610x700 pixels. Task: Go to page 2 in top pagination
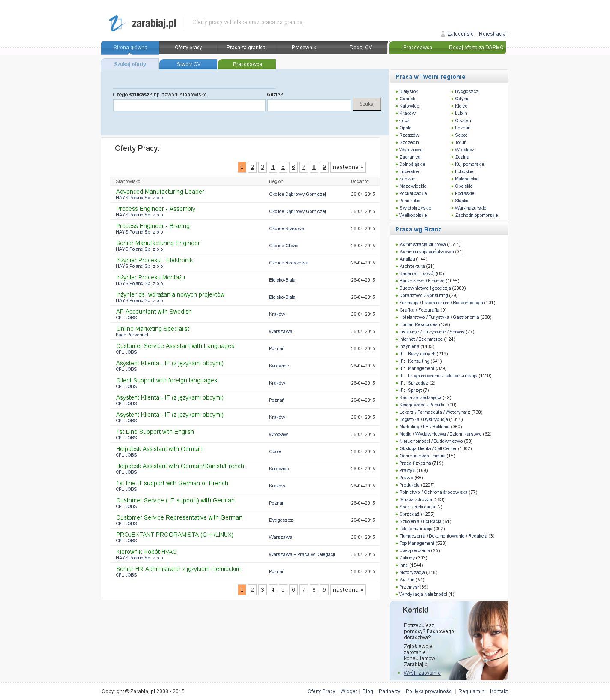tap(252, 167)
